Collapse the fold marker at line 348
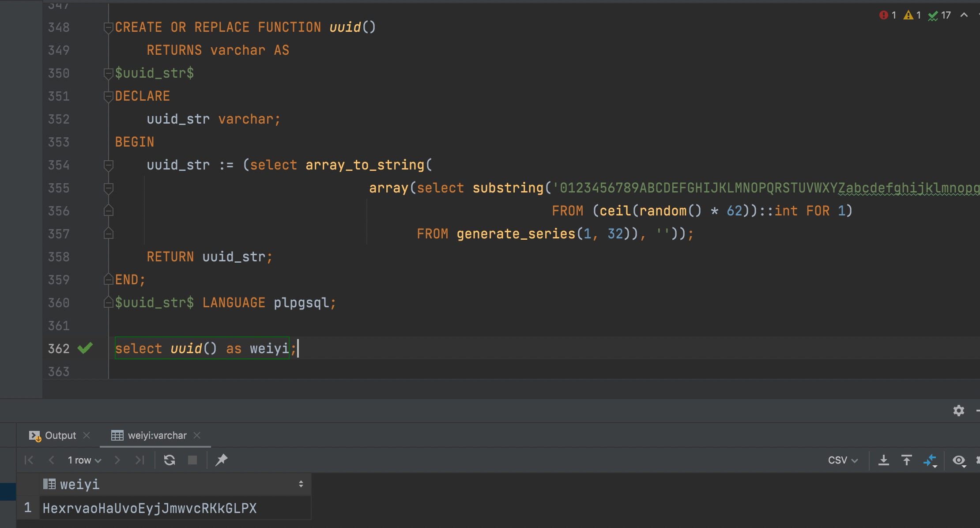Viewport: 980px width, 528px height. 108,28
